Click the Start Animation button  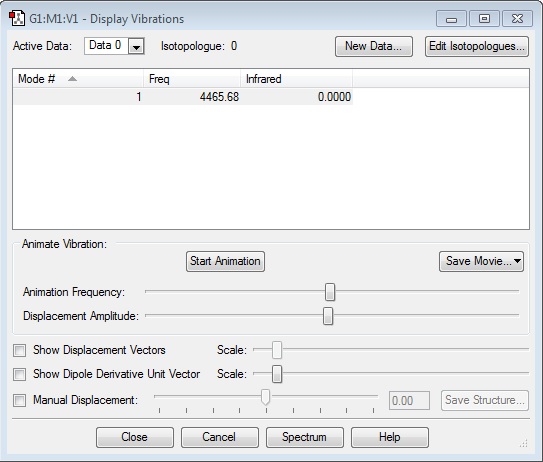(x=225, y=261)
